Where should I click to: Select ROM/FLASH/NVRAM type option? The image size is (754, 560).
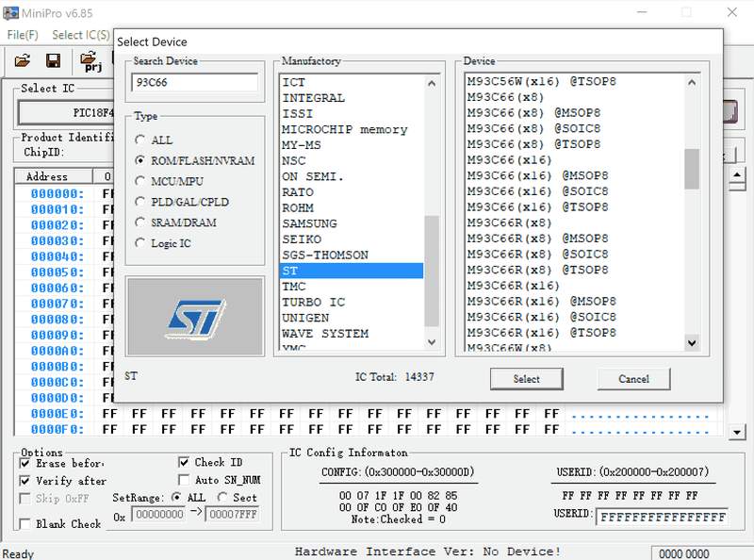[139, 160]
